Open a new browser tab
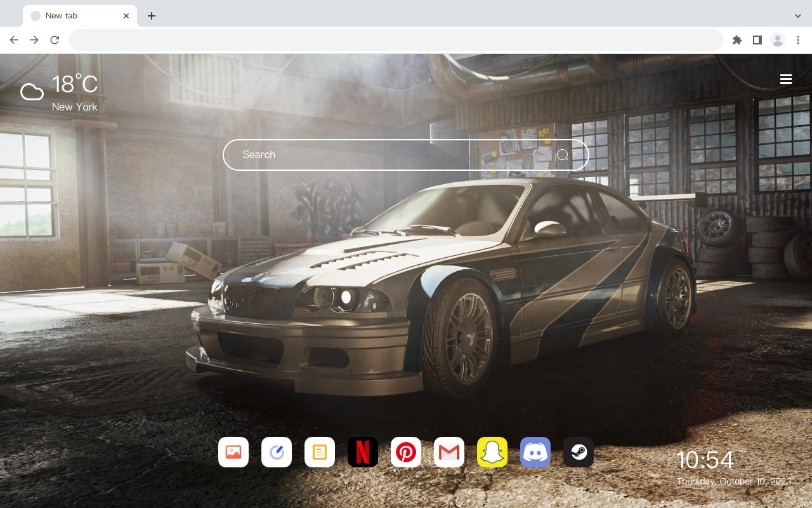The height and width of the screenshot is (508, 812). 151,16
